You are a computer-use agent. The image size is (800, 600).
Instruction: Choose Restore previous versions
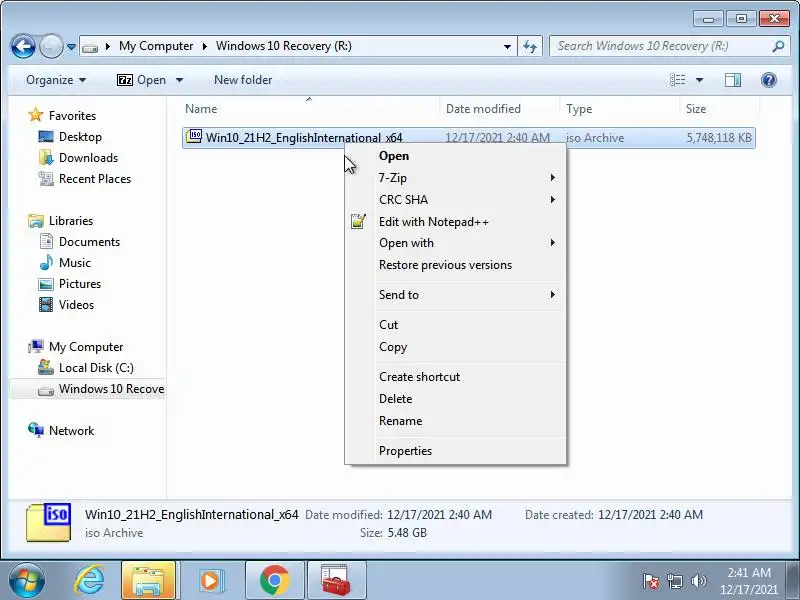pos(455,265)
